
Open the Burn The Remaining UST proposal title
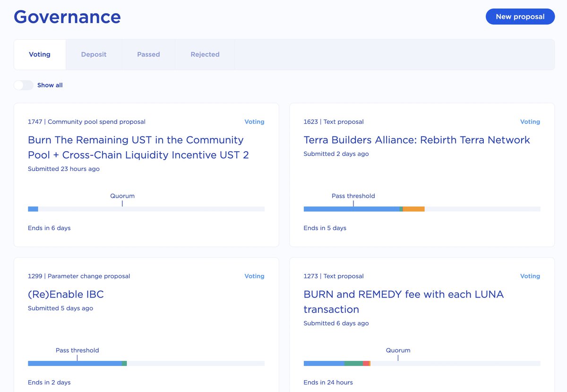tap(138, 147)
